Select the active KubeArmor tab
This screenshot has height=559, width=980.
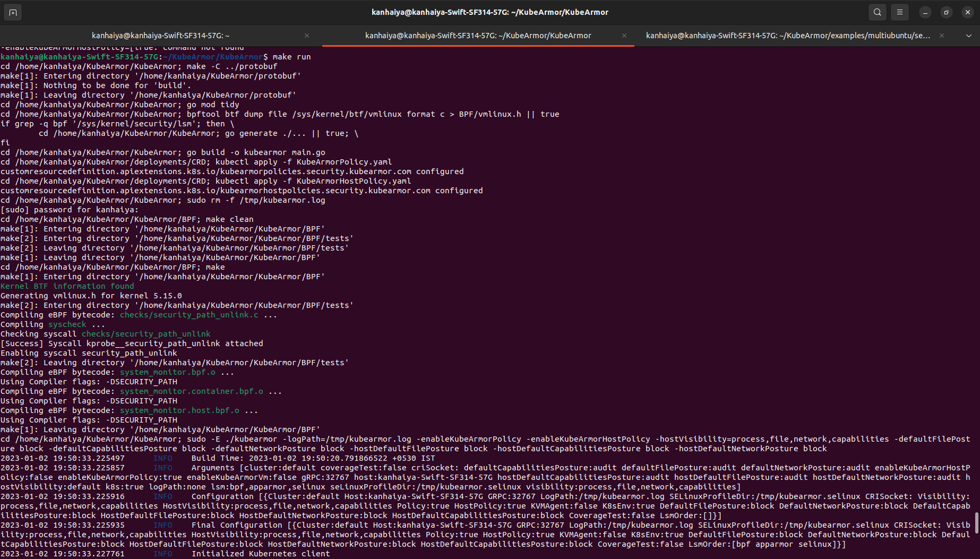(478, 36)
